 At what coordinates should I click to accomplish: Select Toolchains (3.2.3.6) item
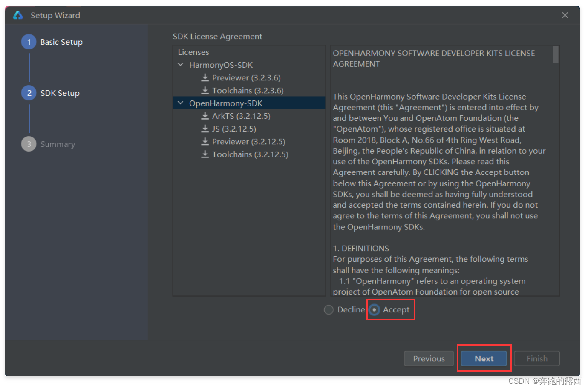[x=248, y=90]
